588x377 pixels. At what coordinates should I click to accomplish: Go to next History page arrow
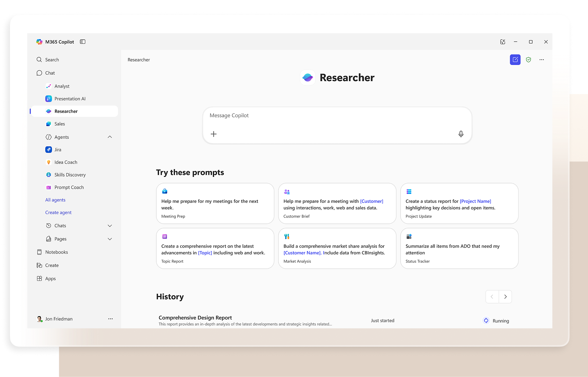[505, 297]
